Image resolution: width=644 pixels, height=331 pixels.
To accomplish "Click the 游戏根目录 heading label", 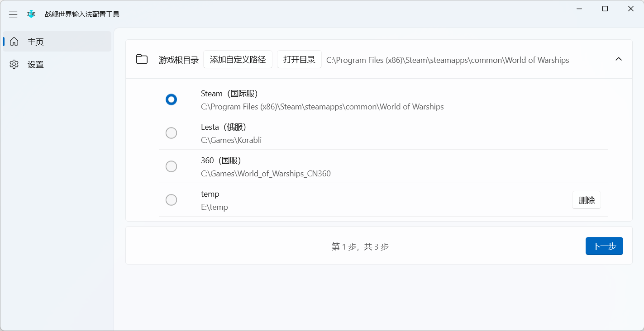I will point(179,60).
